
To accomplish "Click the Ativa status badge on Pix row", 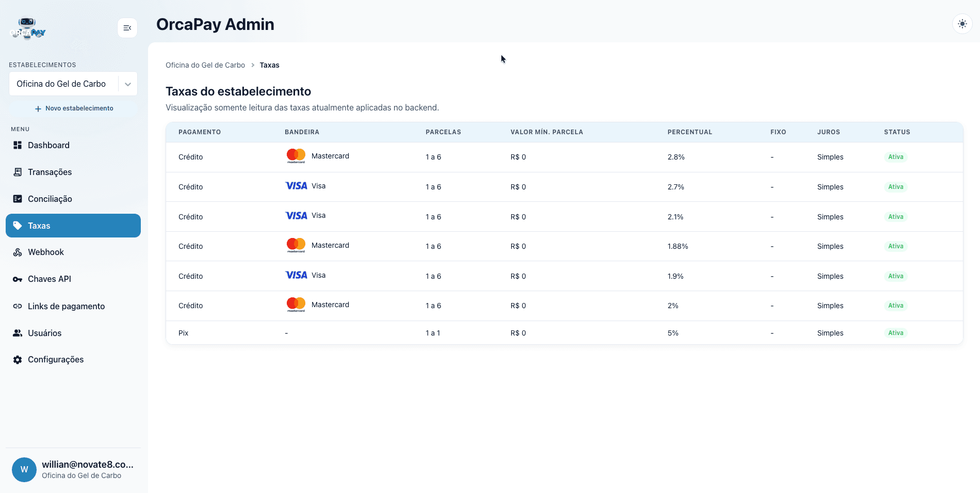I will [895, 333].
